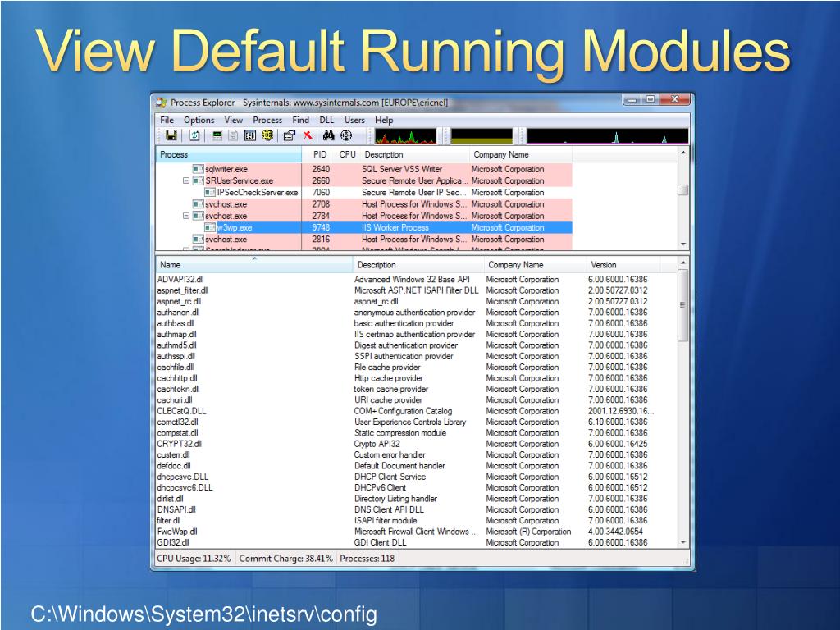Click the binoculars Find Handle icon
This screenshot has width=840, height=630.
pos(328,135)
